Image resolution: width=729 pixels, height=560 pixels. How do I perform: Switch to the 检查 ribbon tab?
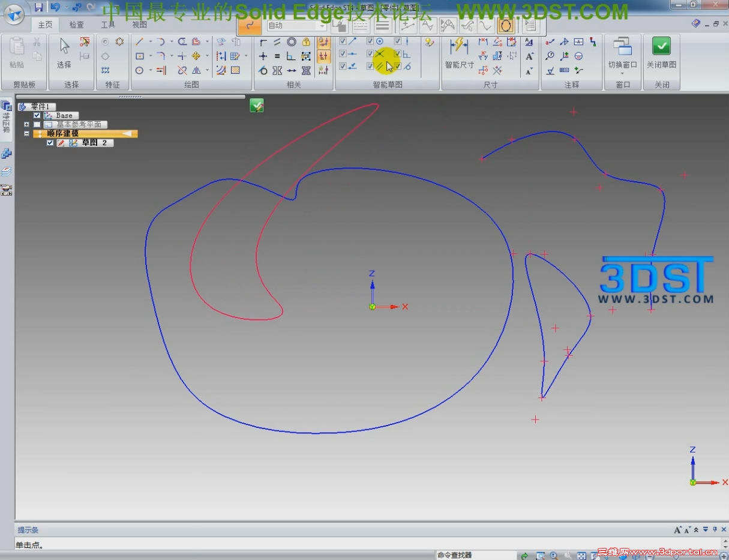pyautogui.click(x=76, y=25)
